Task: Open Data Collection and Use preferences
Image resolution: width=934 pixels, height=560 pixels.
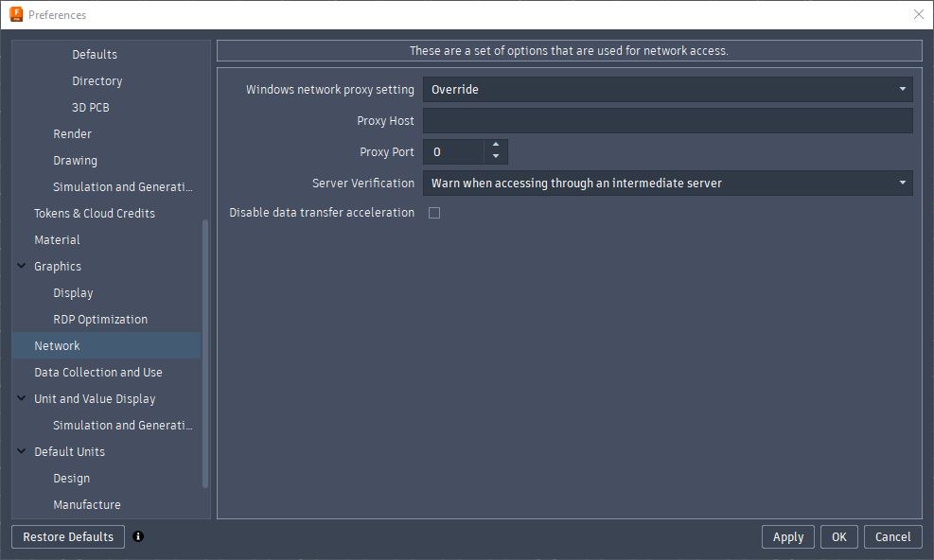Action: 96,372
